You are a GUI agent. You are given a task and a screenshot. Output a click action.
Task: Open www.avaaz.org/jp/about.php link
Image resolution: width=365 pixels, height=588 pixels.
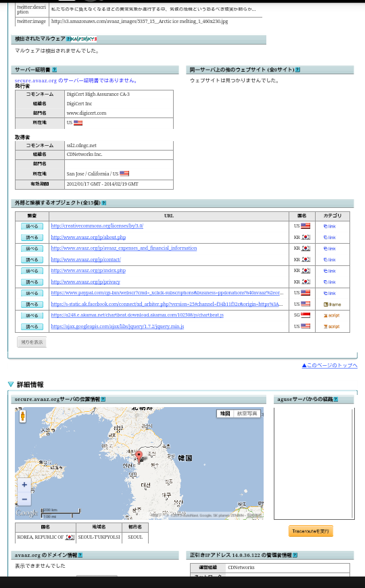pyautogui.click(x=89, y=237)
